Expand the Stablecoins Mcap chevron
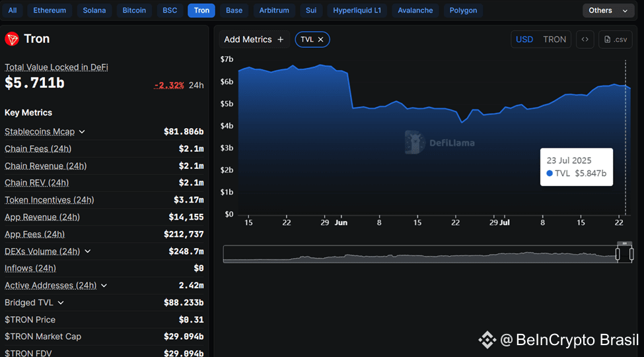 [82, 132]
